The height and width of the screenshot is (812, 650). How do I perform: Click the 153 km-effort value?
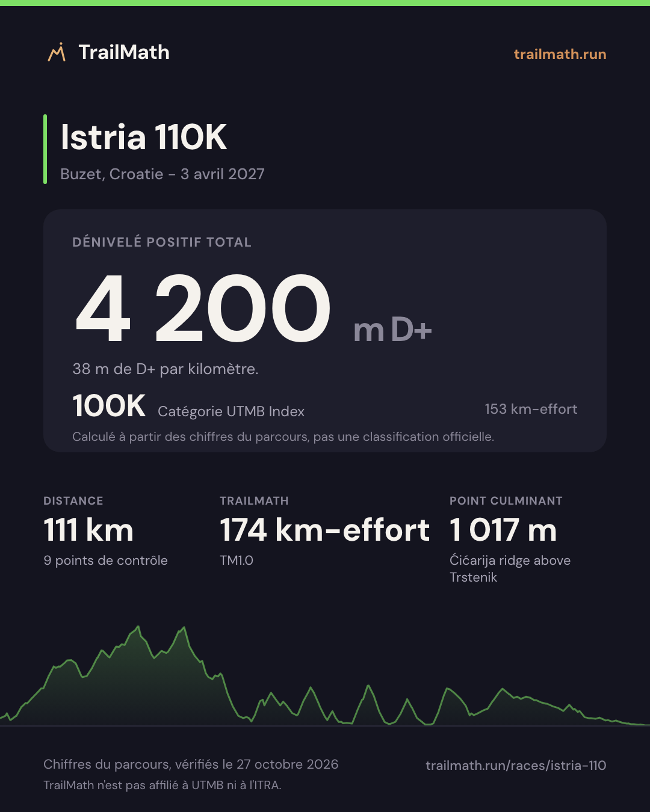coord(531,409)
